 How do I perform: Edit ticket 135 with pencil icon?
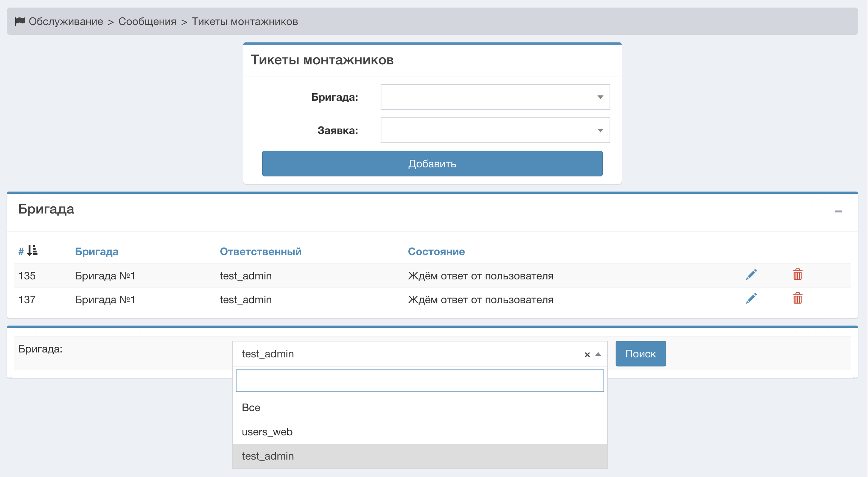751,275
